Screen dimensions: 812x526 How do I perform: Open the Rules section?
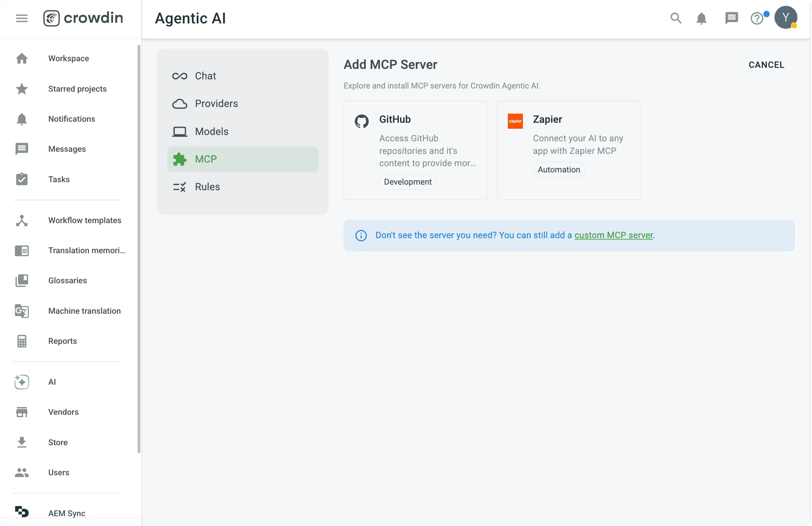click(x=207, y=187)
